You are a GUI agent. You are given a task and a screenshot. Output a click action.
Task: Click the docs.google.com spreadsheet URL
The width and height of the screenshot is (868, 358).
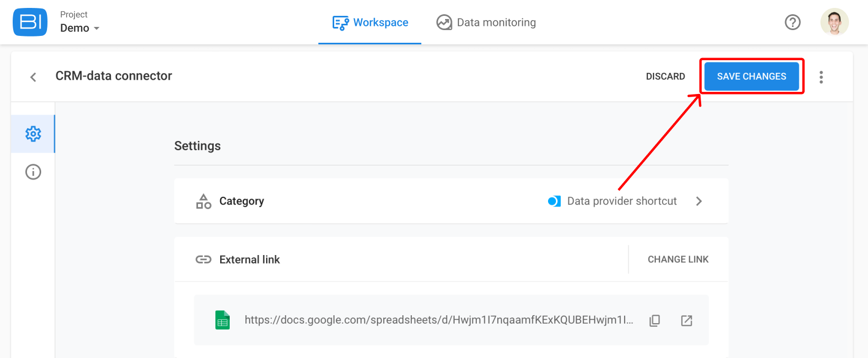tap(439, 320)
